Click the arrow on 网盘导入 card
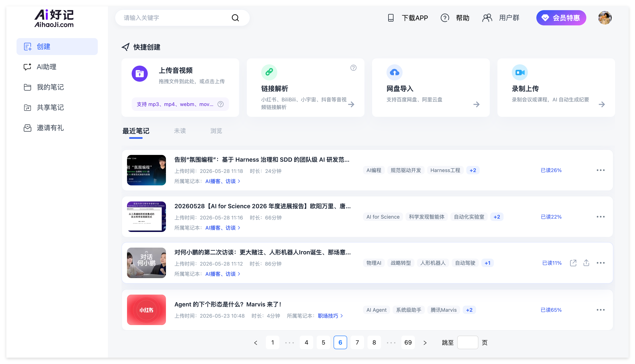Image resolution: width=635 pixels, height=364 pixels. (476, 104)
